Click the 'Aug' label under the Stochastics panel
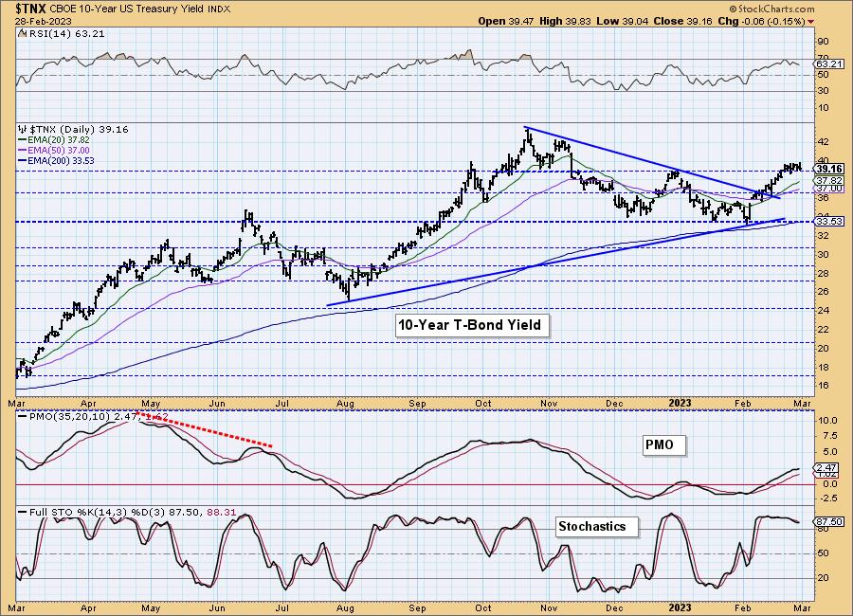Screen dimensions: 853x616 (345, 607)
